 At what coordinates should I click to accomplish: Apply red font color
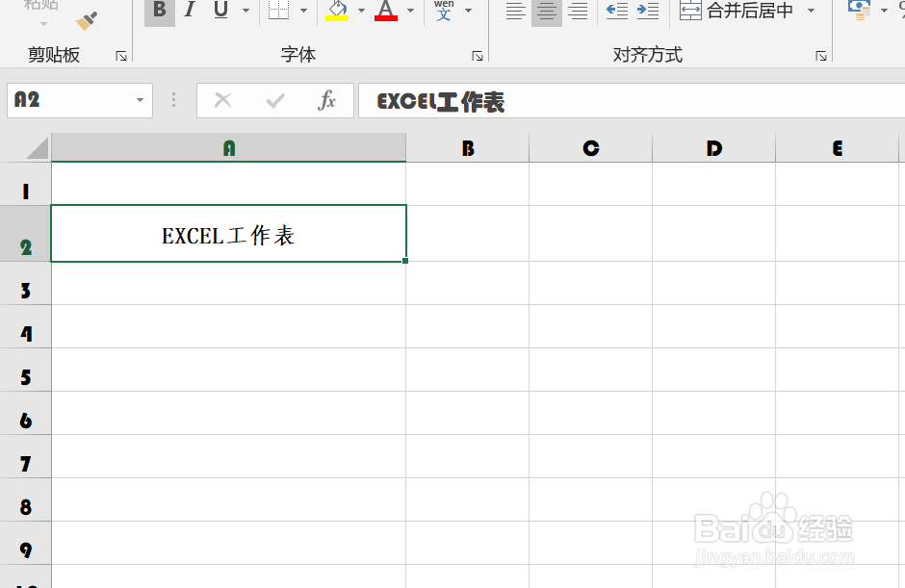tap(385, 11)
